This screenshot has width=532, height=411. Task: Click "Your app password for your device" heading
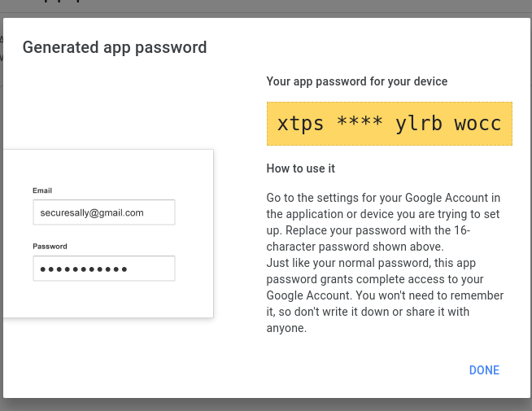tap(357, 81)
